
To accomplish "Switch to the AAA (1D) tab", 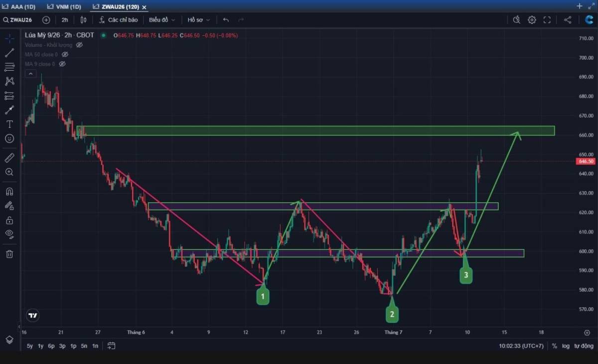I will click(x=19, y=6).
